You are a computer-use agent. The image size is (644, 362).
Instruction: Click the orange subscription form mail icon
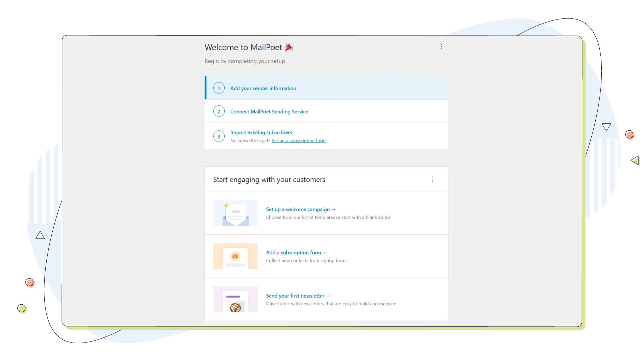[x=235, y=256]
